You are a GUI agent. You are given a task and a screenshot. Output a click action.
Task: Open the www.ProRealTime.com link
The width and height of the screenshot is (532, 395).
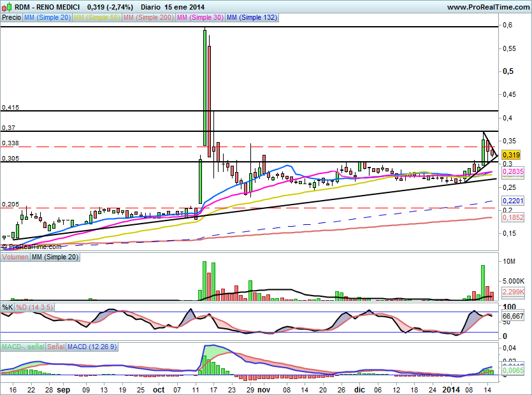(x=488, y=7)
